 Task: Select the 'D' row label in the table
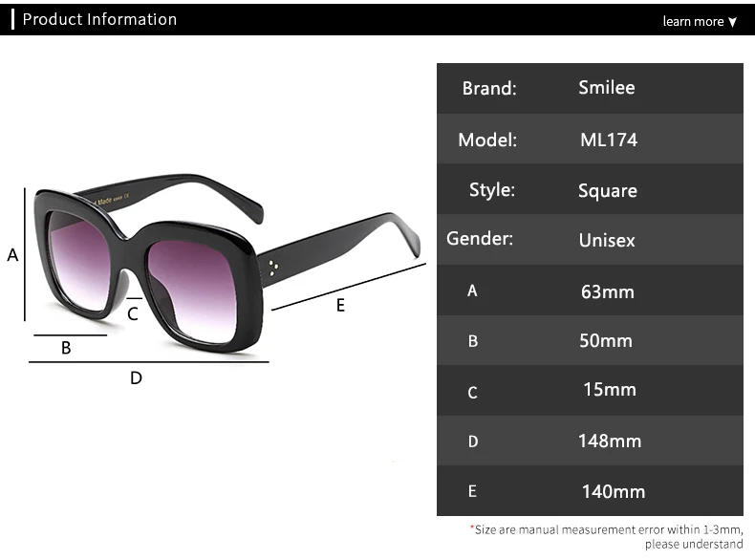point(473,442)
